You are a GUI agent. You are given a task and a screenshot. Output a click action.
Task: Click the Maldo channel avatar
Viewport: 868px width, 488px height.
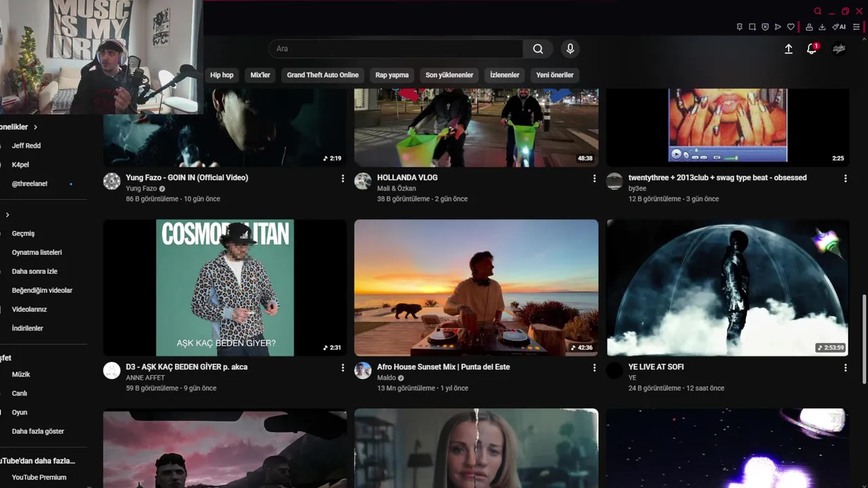click(x=363, y=370)
